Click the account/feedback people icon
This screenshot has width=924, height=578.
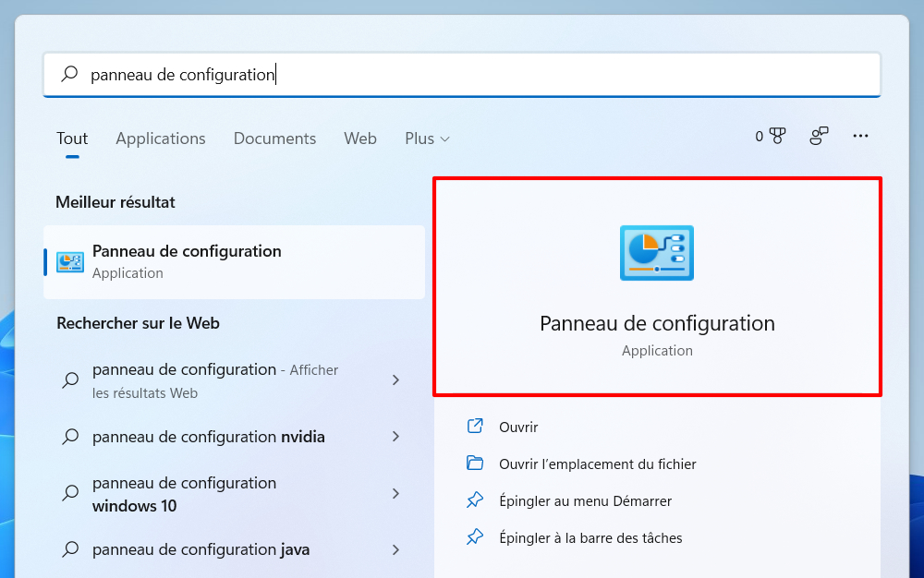(819, 136)
